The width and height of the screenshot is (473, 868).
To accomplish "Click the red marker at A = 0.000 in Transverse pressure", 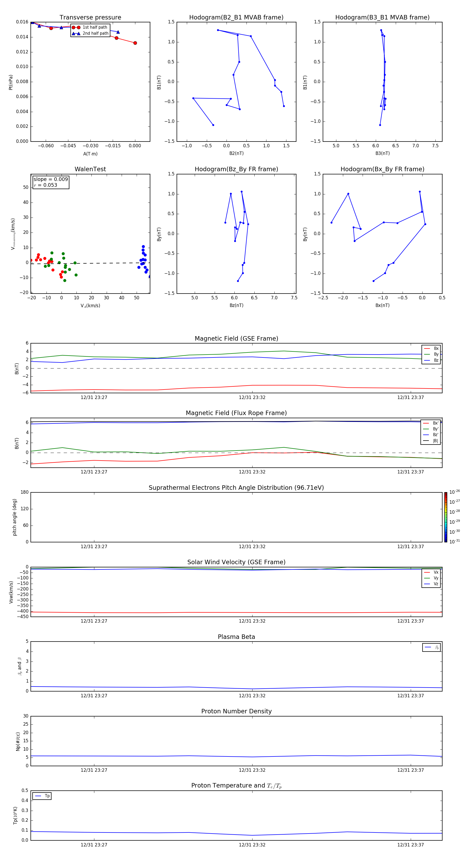I will click(135, 43).
